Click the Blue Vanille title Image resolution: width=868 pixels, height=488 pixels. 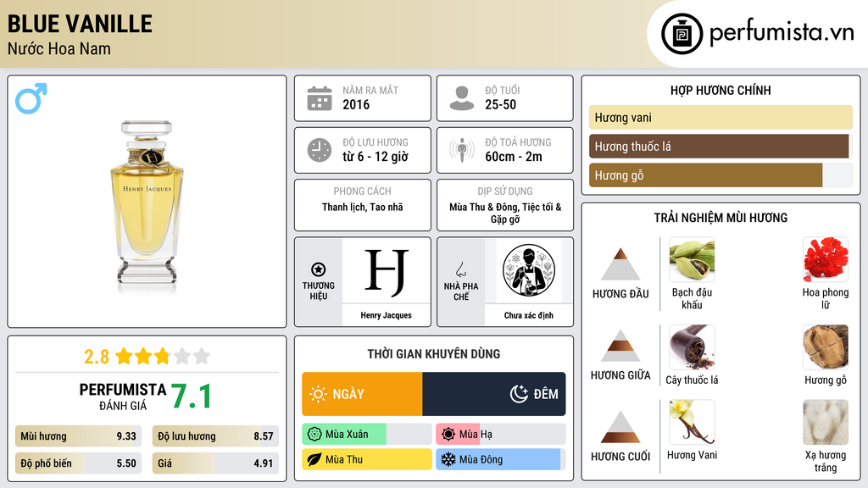point(80,24)
